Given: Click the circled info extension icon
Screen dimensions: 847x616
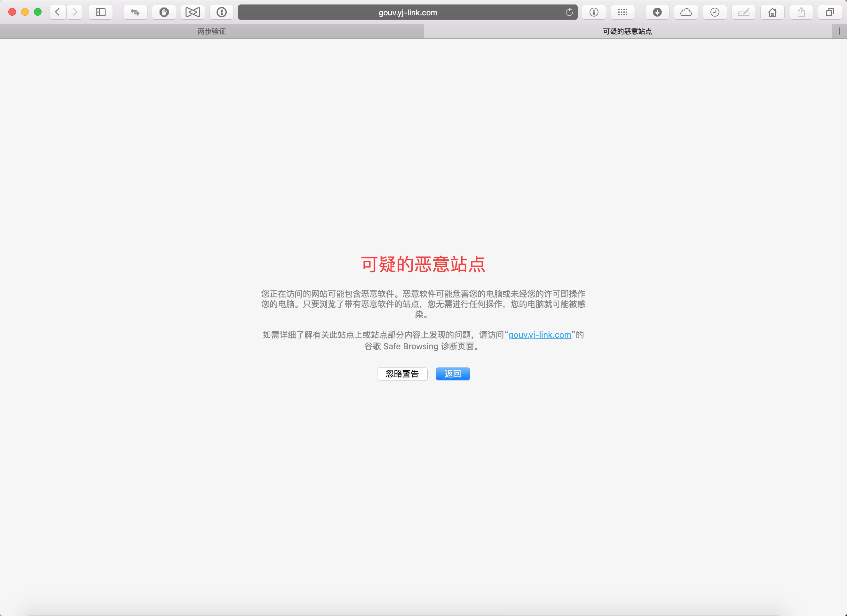Looking at the screenshot, I should click(x=594, y=12).
